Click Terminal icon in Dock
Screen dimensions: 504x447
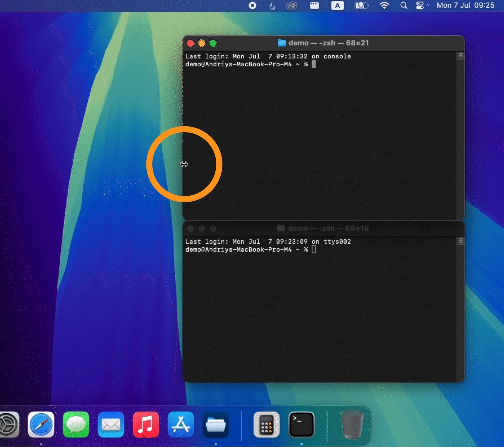[301, 424]
